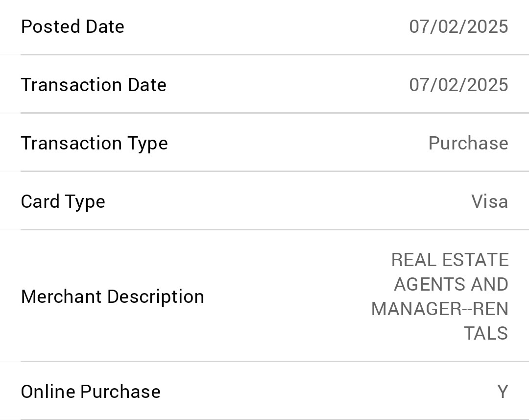Image resolution: width=529 pixels, height=420 pixels.
Task: Select the Transaction Date label
Action: (94, 85)
